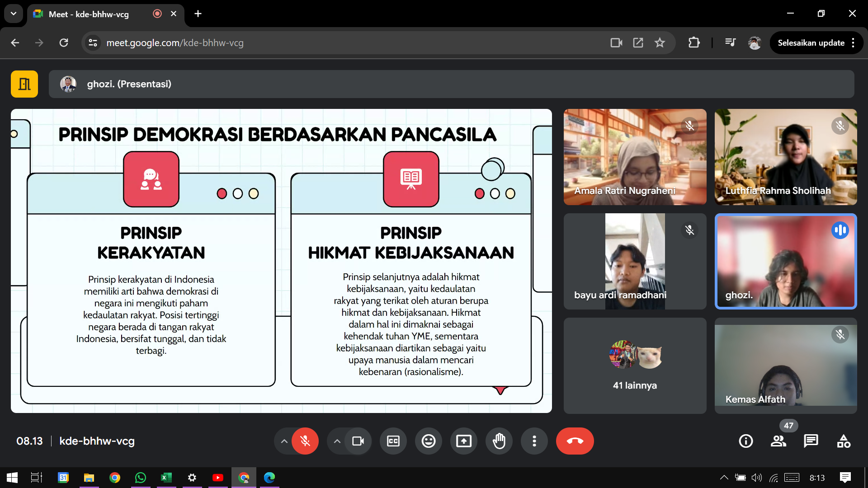Leave the call with red button
This screenshot has width=868, height=488.
point(575,441)
